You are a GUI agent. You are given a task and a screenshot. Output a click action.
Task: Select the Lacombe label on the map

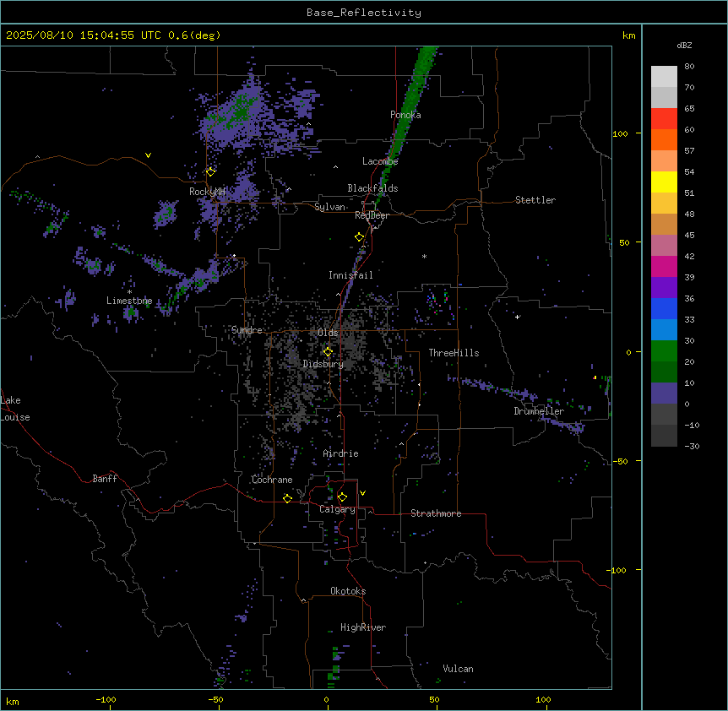[x=380, y=161]
